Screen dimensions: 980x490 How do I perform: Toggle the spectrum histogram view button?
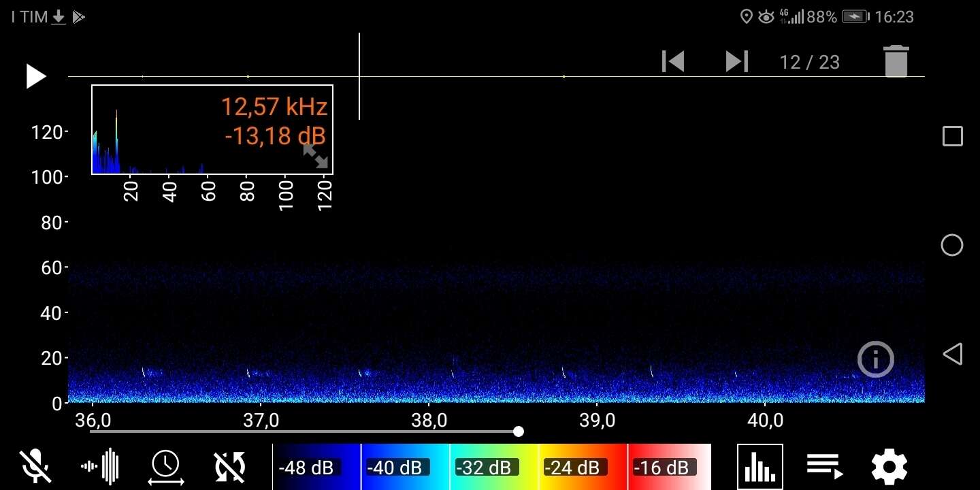pos(760,467)
